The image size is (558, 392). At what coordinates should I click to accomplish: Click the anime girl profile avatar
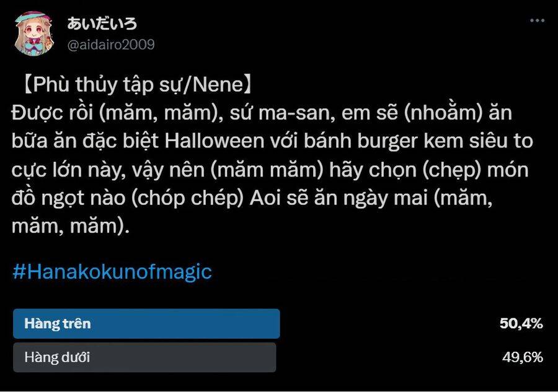[33, 34]
